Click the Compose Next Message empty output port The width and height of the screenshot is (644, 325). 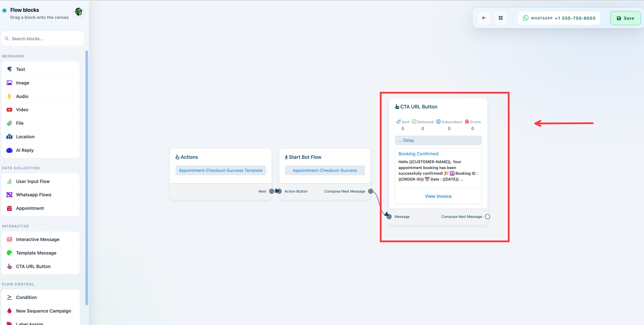click(488, 217)
